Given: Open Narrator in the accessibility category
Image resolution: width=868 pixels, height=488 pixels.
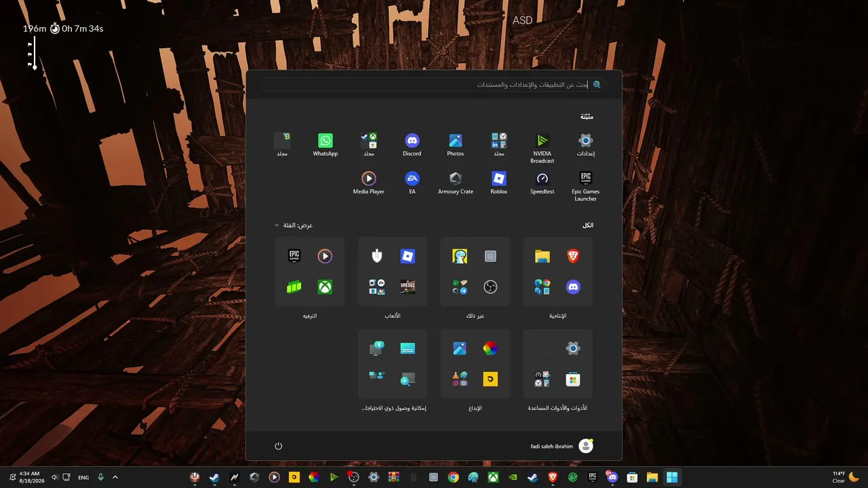Looking at the screenshot, I should pyautogui.click(x=376, y=348).
